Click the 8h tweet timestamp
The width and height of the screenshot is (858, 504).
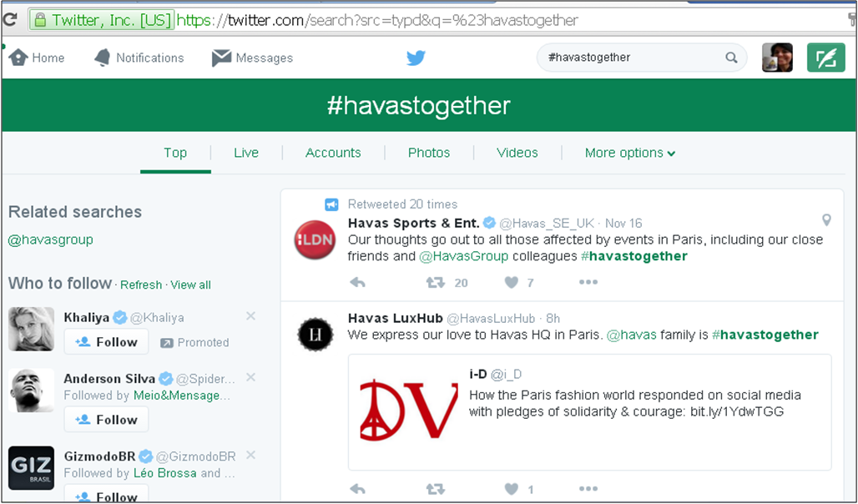(553, 319)
